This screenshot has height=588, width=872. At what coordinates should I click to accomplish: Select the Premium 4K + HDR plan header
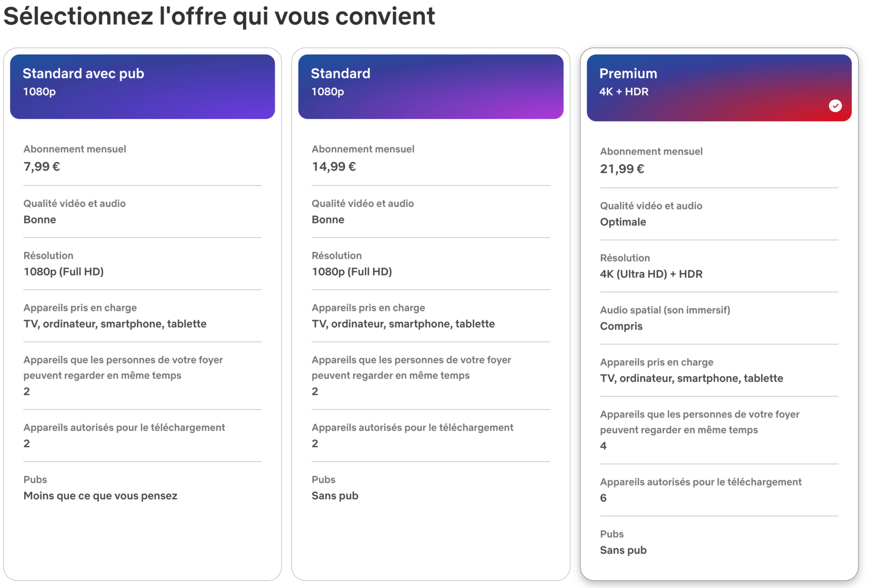coord(719,88)
